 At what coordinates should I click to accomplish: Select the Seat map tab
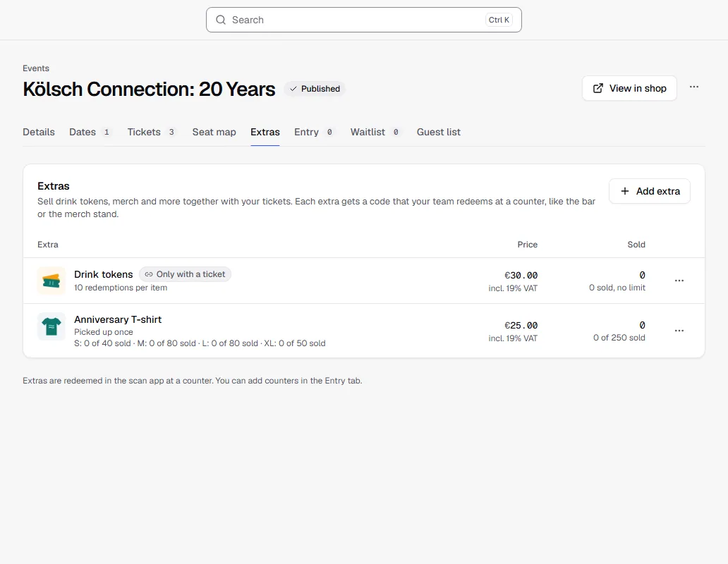pos(214,133)
